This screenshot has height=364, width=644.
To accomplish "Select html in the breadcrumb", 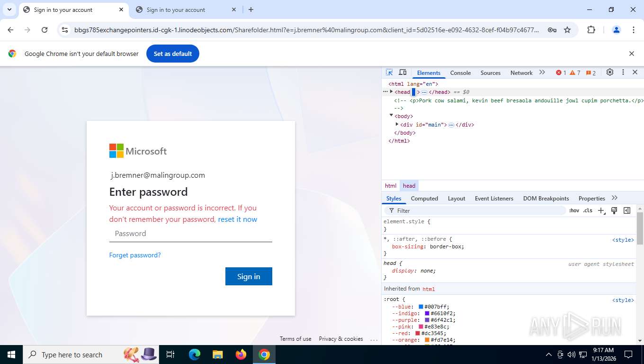I will point(391,186).
